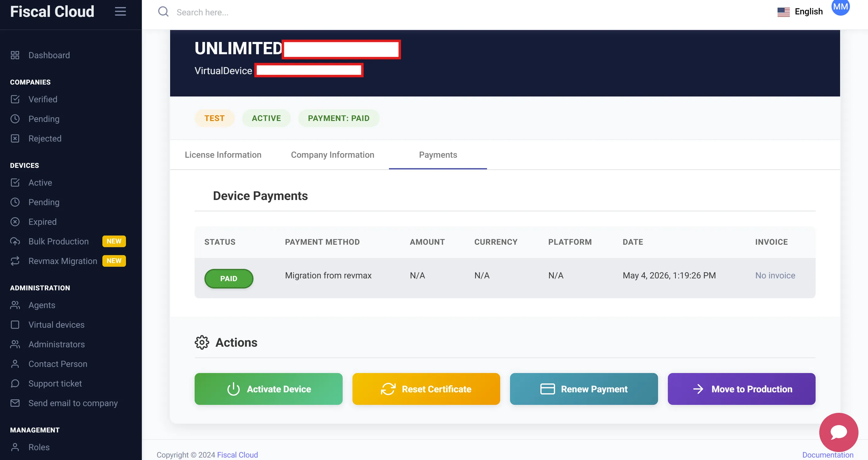868x460 pixels.
Task: Click the Fiscal Cloud logo title
Action: pyautogui.click(x=52, y=11)
